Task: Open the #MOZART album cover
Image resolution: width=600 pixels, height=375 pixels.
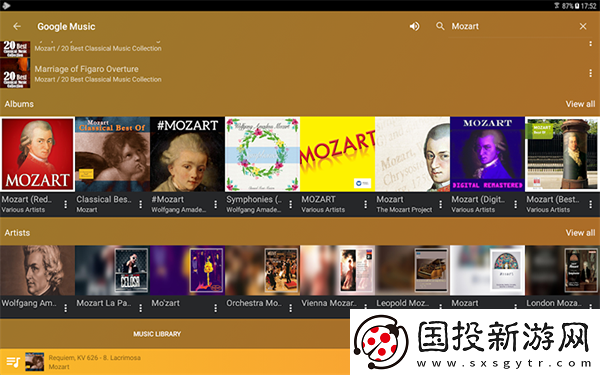Action: pyautogui.click(x=188, y=154)
